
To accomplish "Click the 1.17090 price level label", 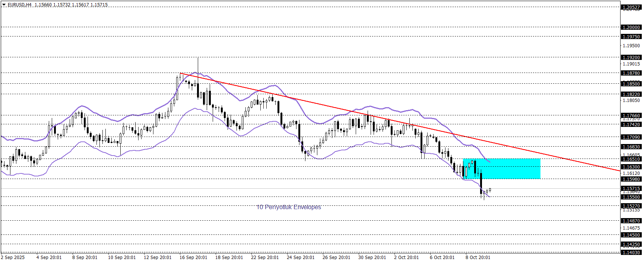I will pyautogui.click(x=631, y=137).
